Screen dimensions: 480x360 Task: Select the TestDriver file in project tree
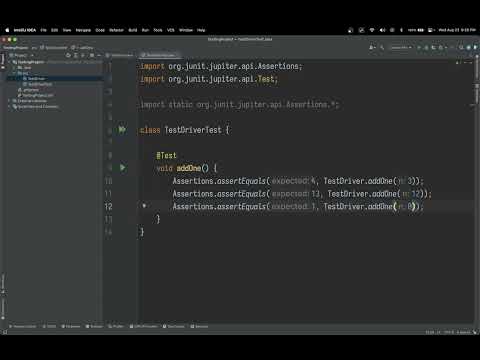[35, 79]
